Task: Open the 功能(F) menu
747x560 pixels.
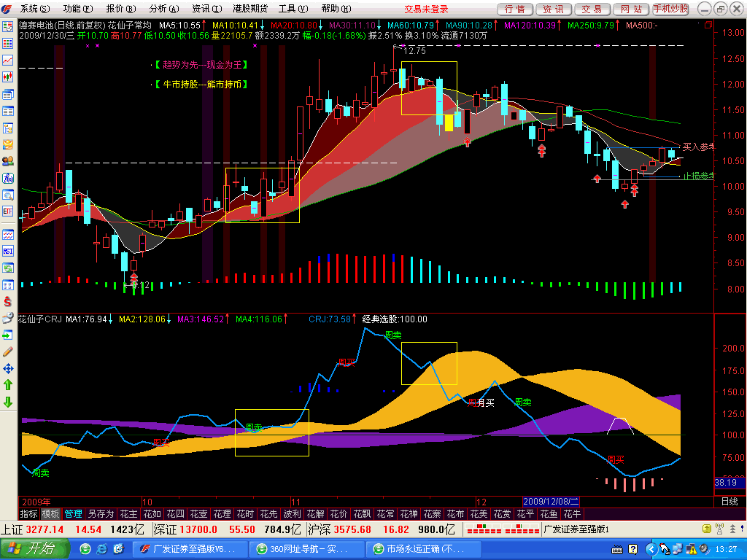Action: 77,9
